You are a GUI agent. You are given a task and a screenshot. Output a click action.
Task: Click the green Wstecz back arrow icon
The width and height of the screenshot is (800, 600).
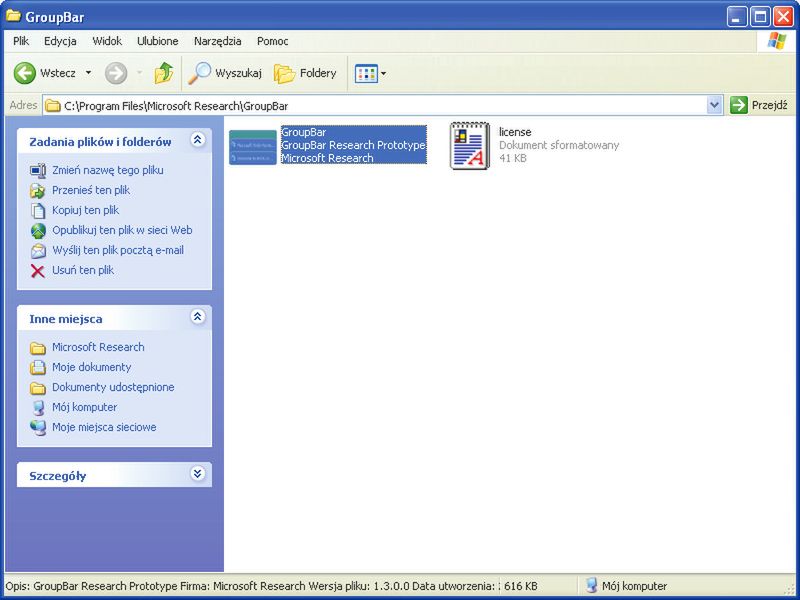24,73
